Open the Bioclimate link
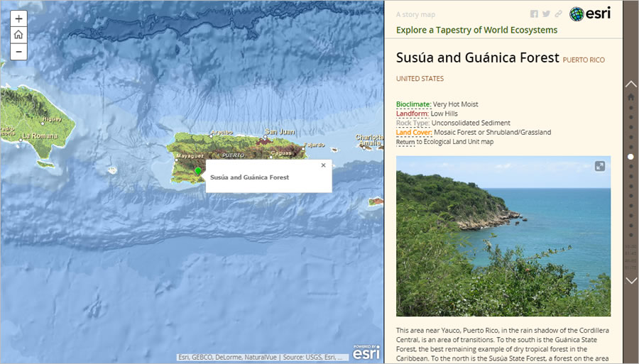 pos(413,104)
